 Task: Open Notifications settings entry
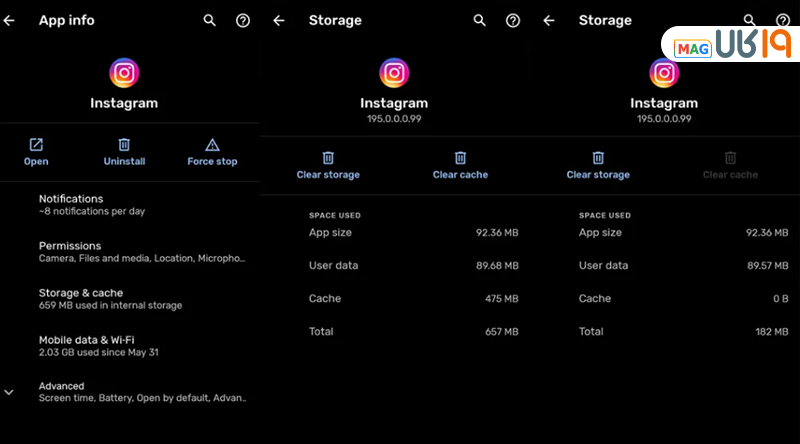(140, 205)
